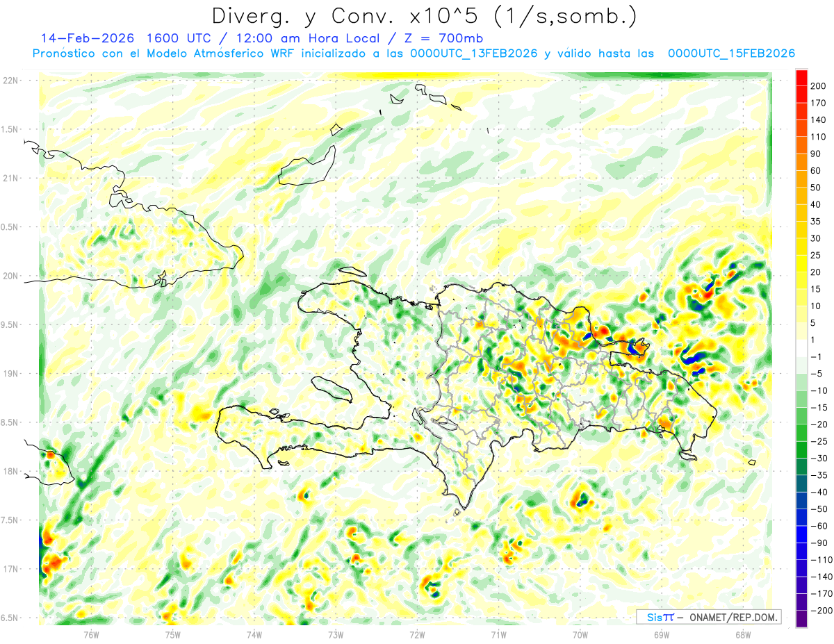Screen dimensions: 834x644
Task: Click the '170' label on the color scale
Action: 818,103
